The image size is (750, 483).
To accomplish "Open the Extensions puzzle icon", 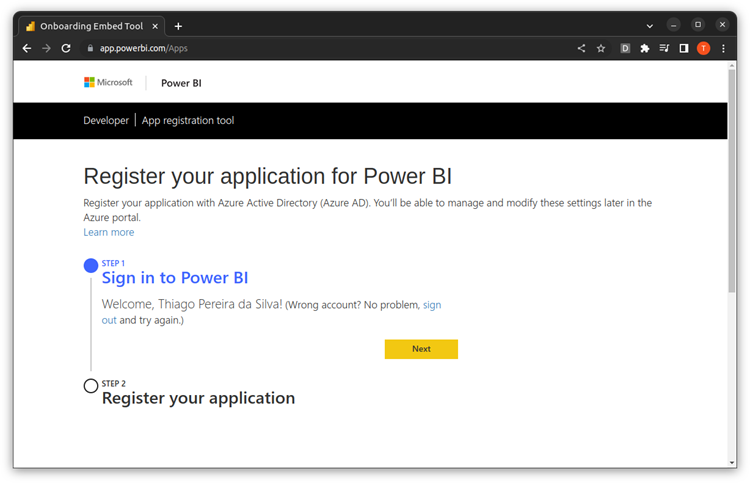I will pyautogui.click(x=645, y=48).
